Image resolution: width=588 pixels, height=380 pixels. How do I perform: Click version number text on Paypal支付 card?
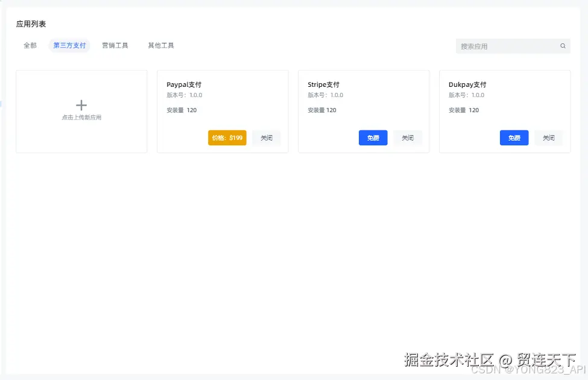(x=184, y=95)
